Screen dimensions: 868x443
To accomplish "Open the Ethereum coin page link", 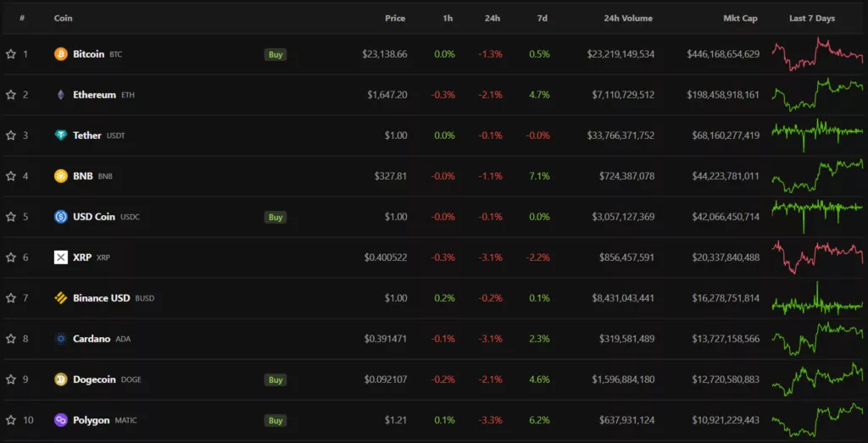I will point(95,95).
